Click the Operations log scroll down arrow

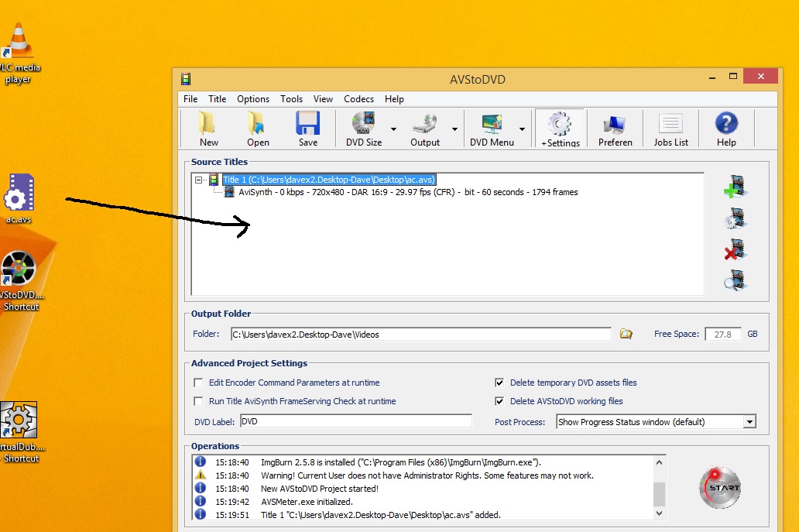click(659, 513)
